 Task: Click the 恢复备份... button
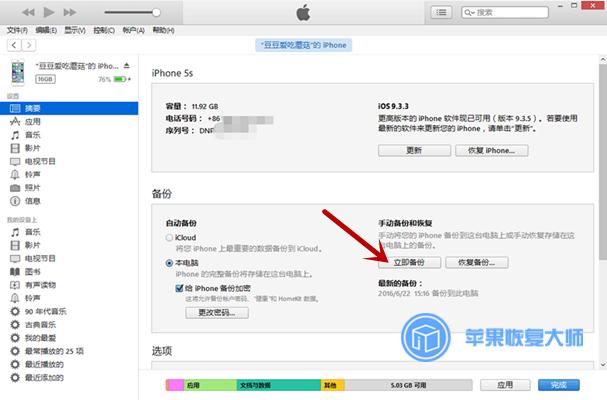point(477,262)
